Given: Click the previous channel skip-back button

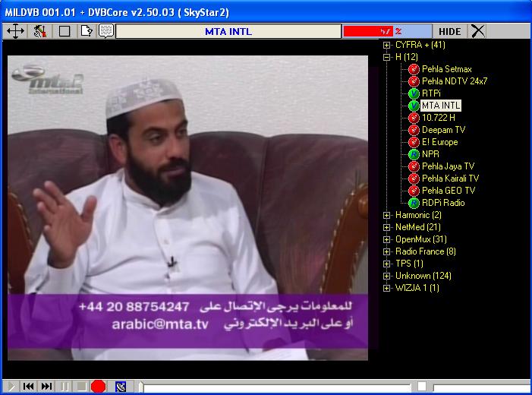Looking at the screenshot, I should click(x=28, y=387).
